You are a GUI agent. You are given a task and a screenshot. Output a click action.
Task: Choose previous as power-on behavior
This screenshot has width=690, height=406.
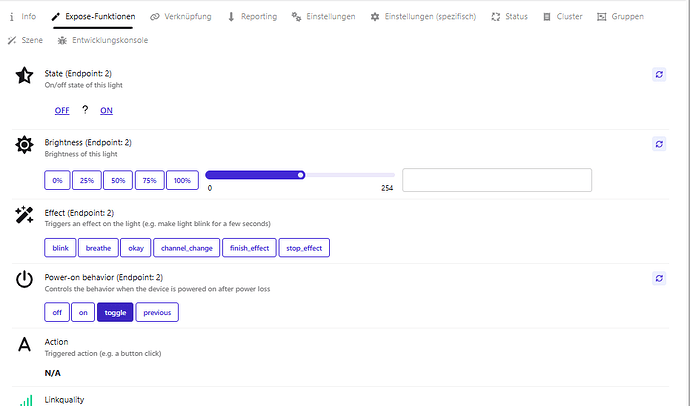coord(157,312)
